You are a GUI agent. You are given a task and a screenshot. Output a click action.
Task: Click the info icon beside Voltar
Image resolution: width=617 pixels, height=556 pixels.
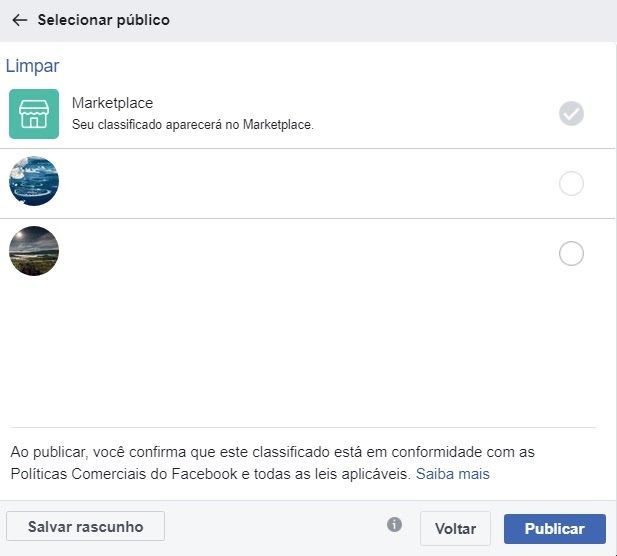(x=394, y=524)
